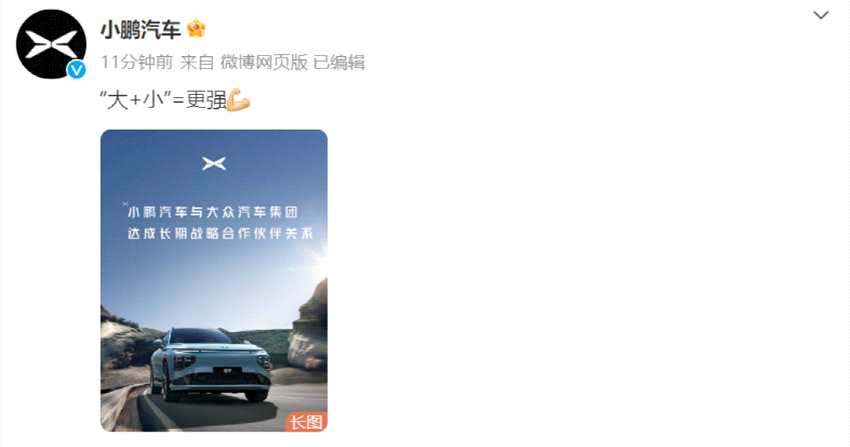
Task: Open the 小鹏汽车 profile avatar
Action: pos(51,44)
